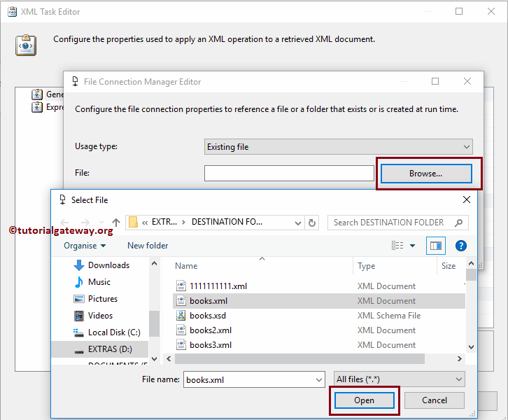508x420 pixels.
Task: Click the Downloads arrow icon
Action: [79, 265]
